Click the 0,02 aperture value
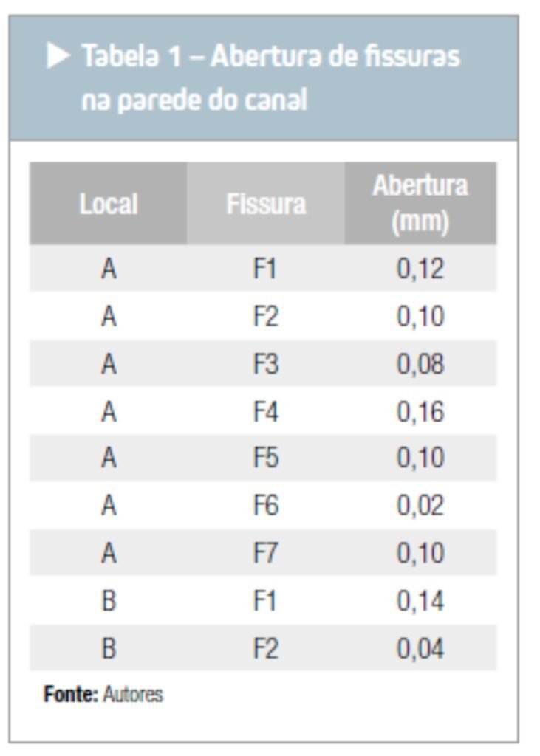Viewport: 540px width, 756px height. coord(420,506)
